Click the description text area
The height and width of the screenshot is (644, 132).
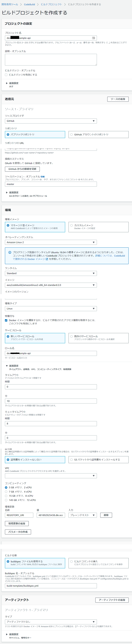point(51,60)
